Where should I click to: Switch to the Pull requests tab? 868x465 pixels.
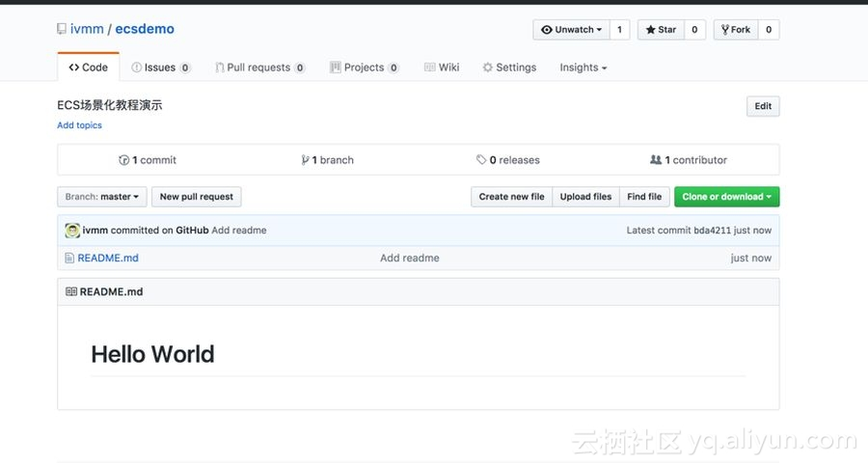pos(259,68)
